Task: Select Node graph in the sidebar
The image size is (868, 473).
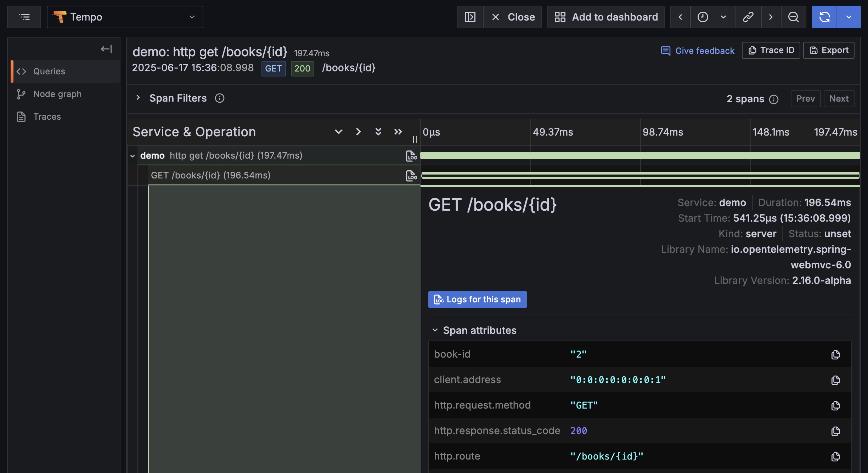Action: coord(57,94)
